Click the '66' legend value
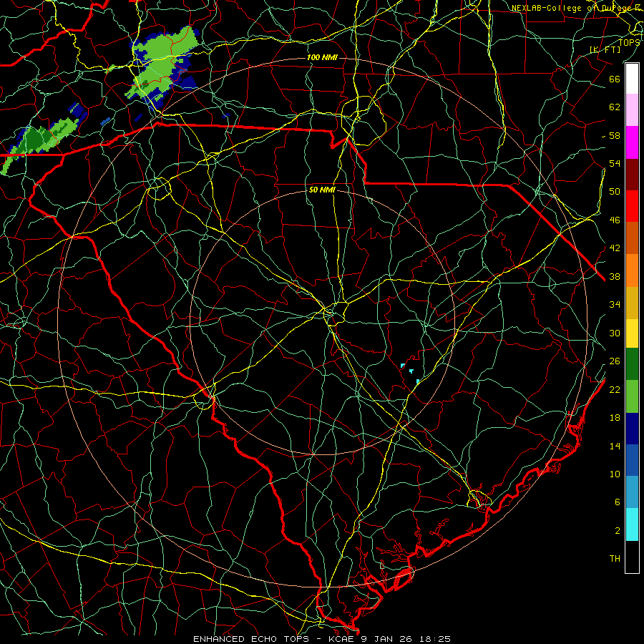Viewport: 644px width, 644px height. [615, 79]
